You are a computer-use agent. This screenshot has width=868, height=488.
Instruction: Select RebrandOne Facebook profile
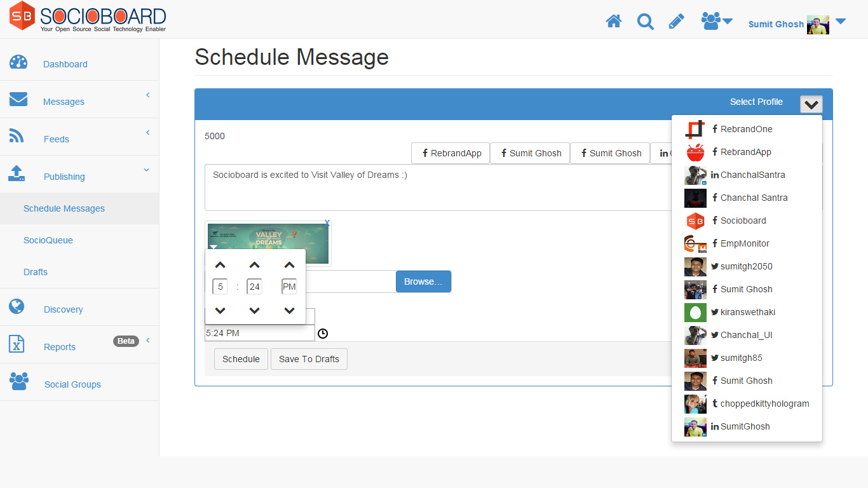point(747,129)
